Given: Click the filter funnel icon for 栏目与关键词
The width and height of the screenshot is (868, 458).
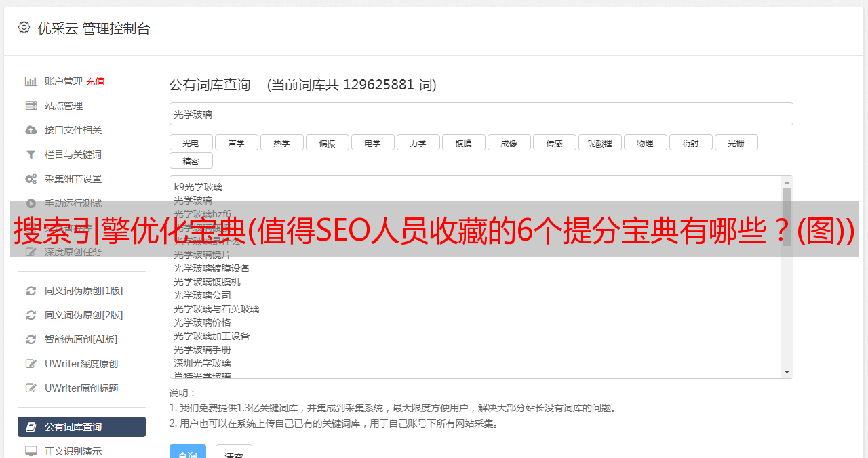Looking at the screenshot, I should 31,154.
